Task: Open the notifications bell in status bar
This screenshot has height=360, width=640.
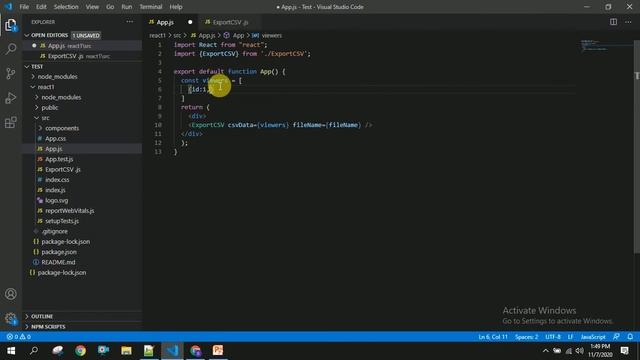Action: click(x=630, y=337)
